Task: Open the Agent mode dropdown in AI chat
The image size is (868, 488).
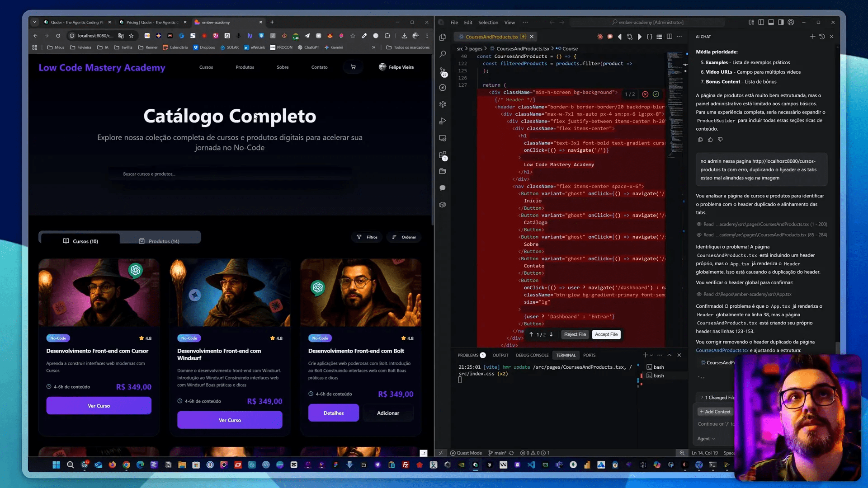Action: pos(706,439)
